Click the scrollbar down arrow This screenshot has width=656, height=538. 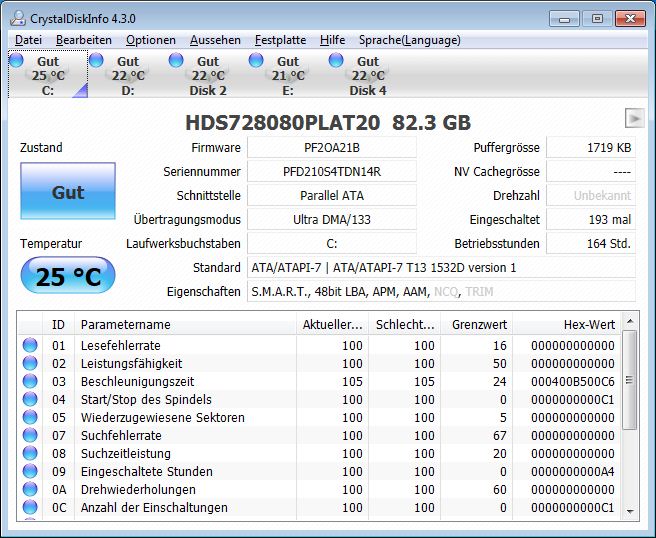tap(630, 511)
